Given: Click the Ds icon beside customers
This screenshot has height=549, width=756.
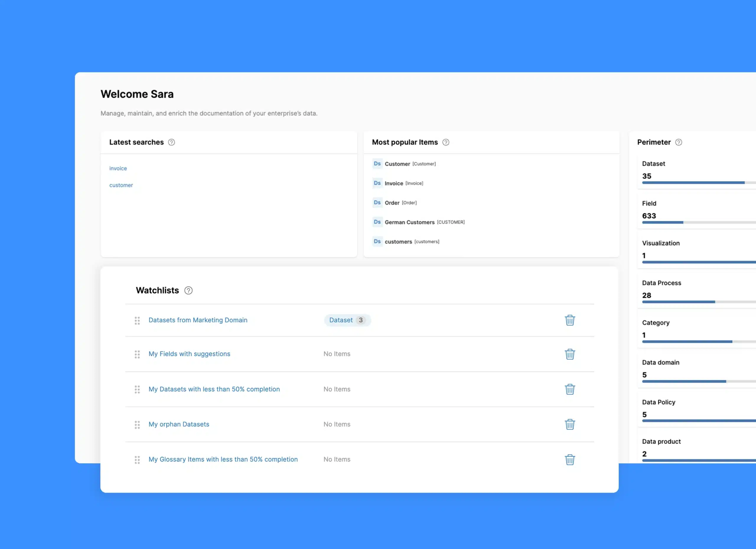Looking at the screenshot, I should 377,241.
